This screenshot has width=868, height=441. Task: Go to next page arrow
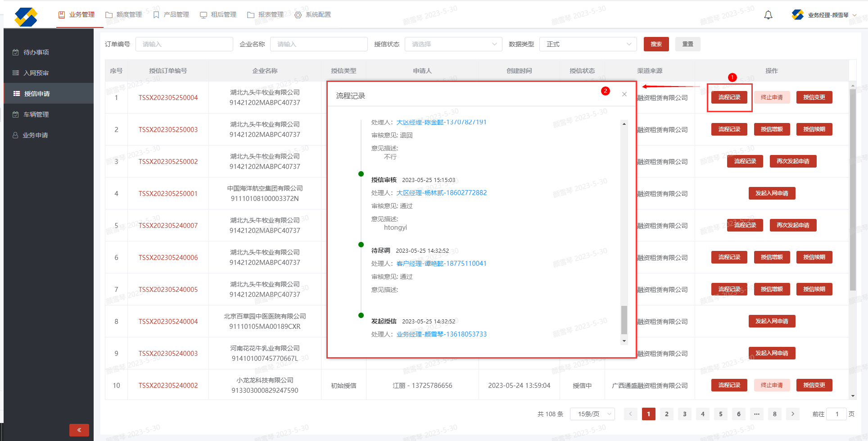(x=792, y=414)
